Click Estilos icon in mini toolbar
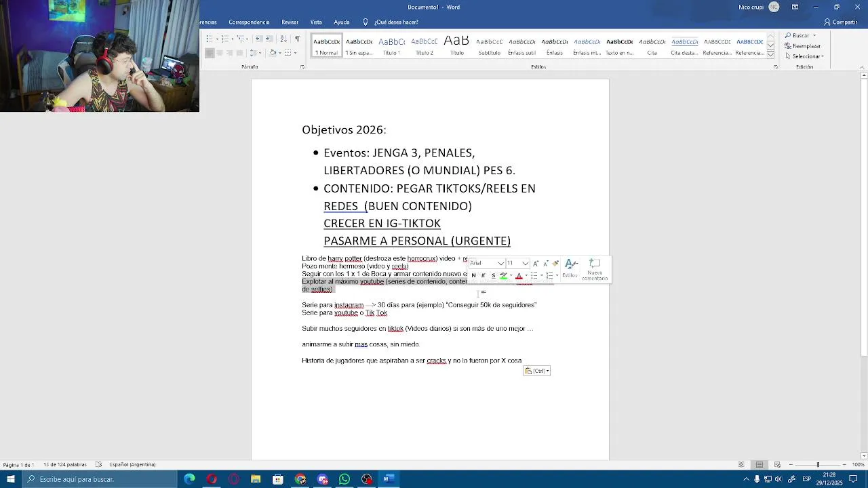The image size is (868, 488). click(570, 268)
